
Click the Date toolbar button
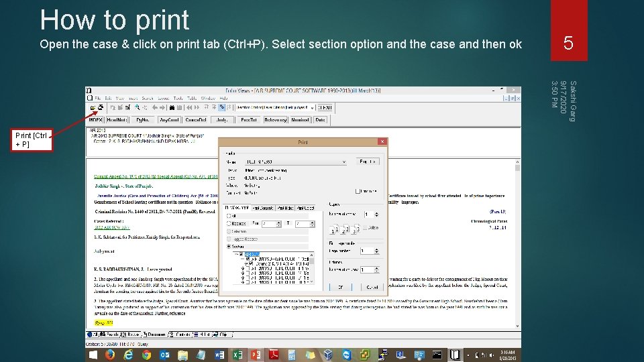[x=320, y=120]
